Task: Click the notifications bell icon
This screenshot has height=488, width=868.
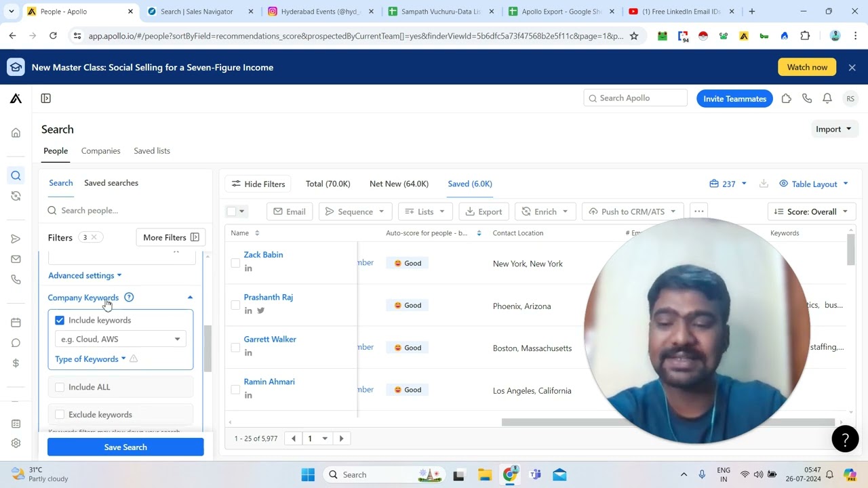Action: (827, 98)
